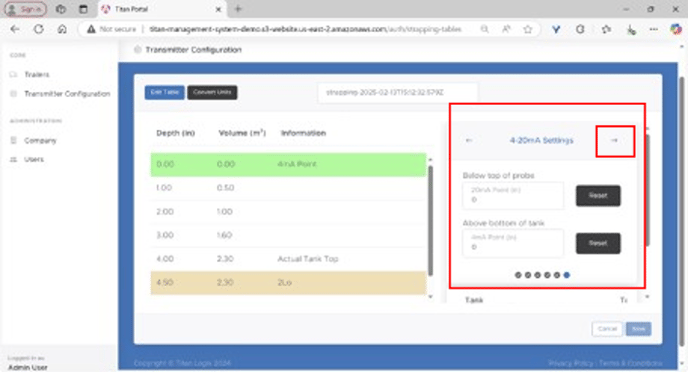688x372 pixels.
Task: Click the settings panel vertical scrollbar thumb
Action: (647, 190)
